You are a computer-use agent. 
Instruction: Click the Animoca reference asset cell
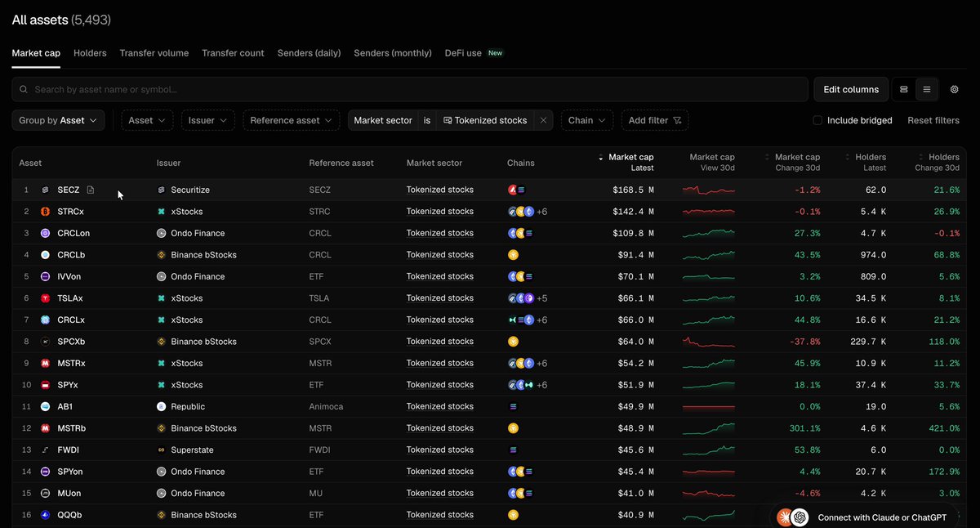click(327, 406)
